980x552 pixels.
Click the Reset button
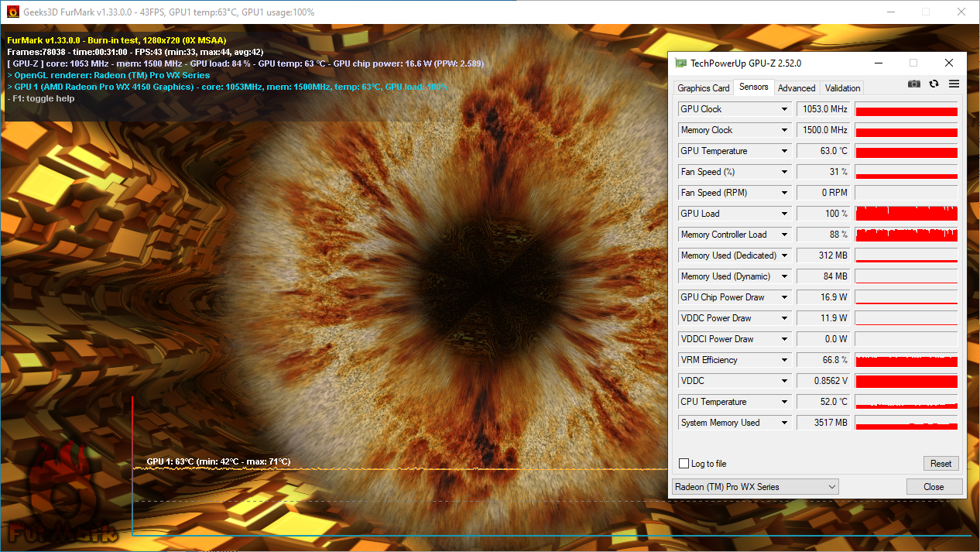(x=941, y=464)
